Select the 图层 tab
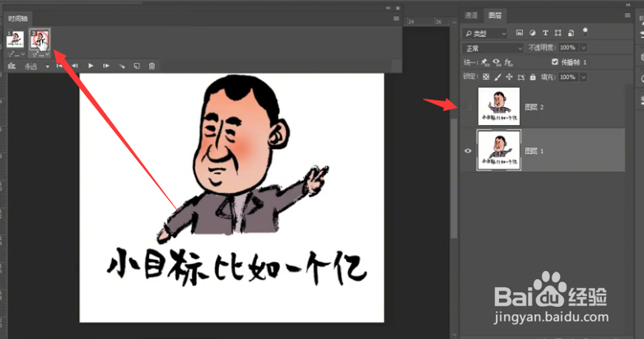Image resolution: width=644 pixels, height=339 pixels. click(495, 16)
